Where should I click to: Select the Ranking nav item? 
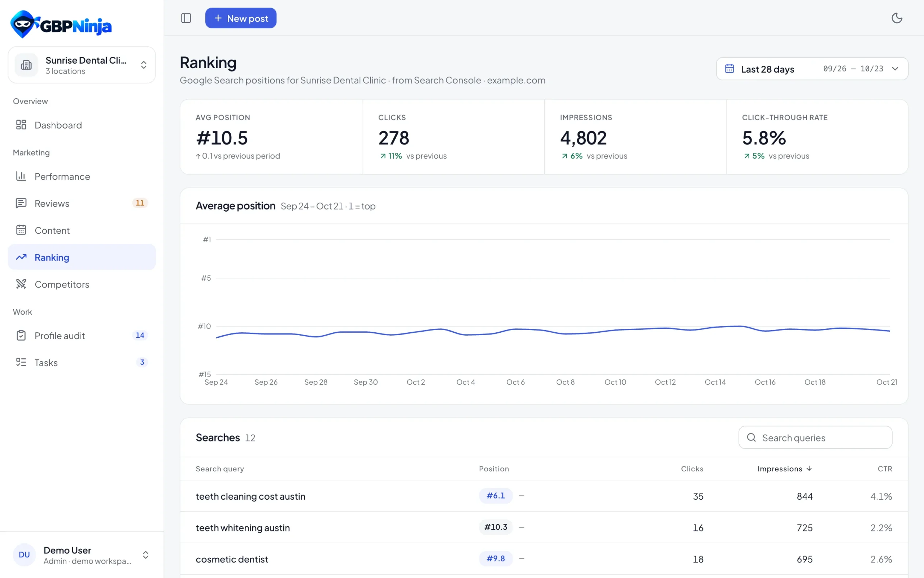[82, 257]
